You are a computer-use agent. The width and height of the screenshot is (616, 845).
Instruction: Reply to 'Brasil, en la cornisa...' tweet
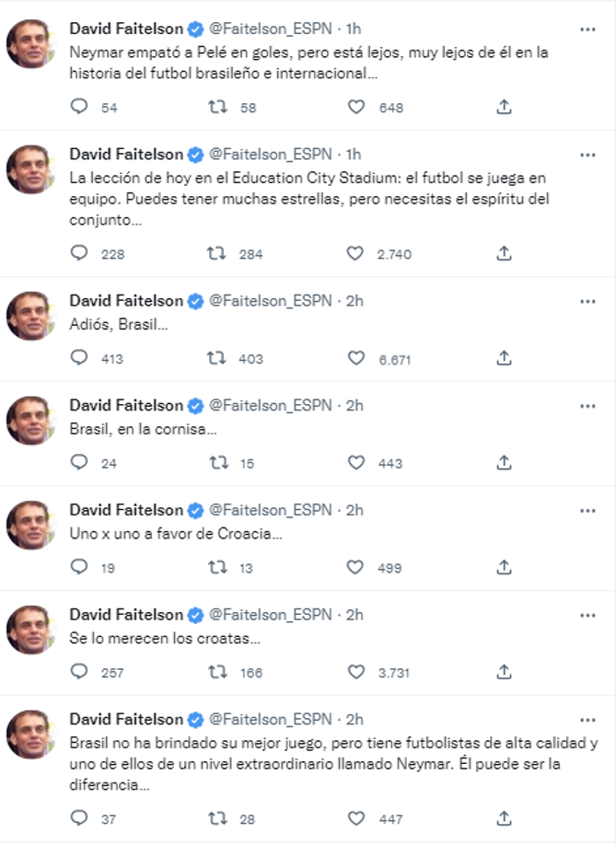pyautogui.click(x=80, y=463)
